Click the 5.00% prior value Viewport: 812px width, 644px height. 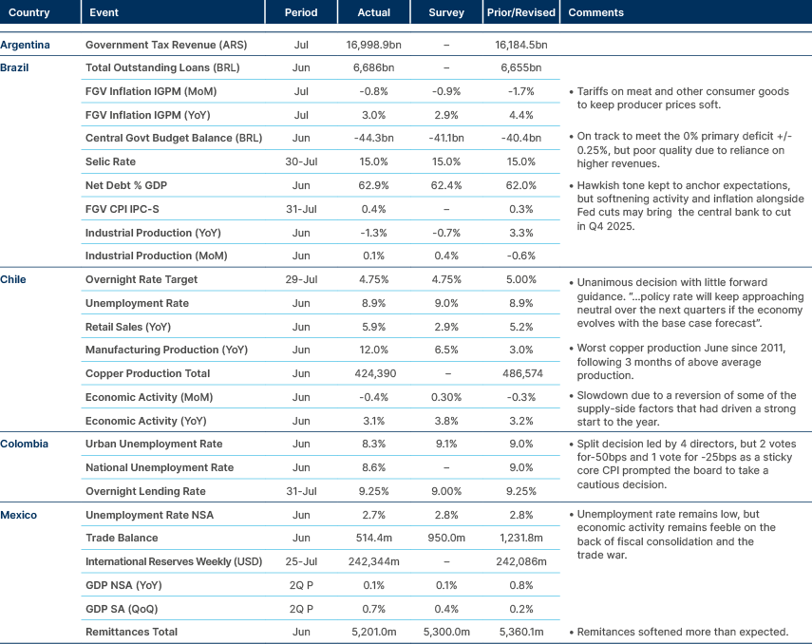coord(521,279)
